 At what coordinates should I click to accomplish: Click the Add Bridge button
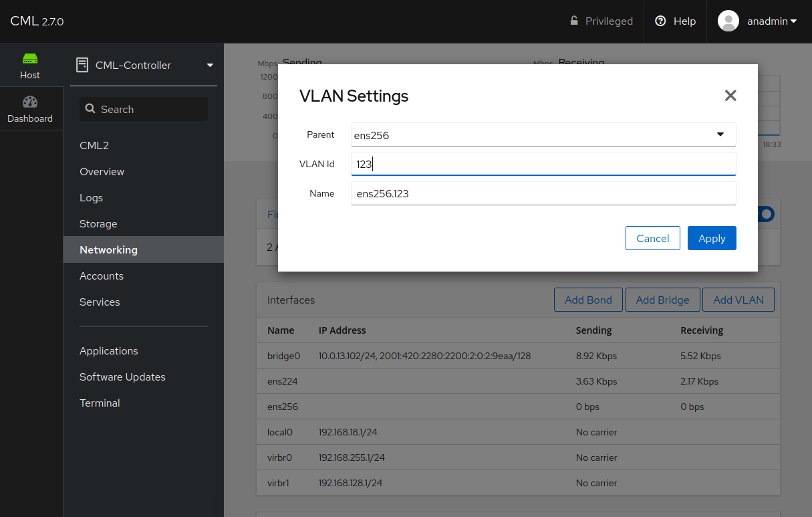tap(662, 299)
